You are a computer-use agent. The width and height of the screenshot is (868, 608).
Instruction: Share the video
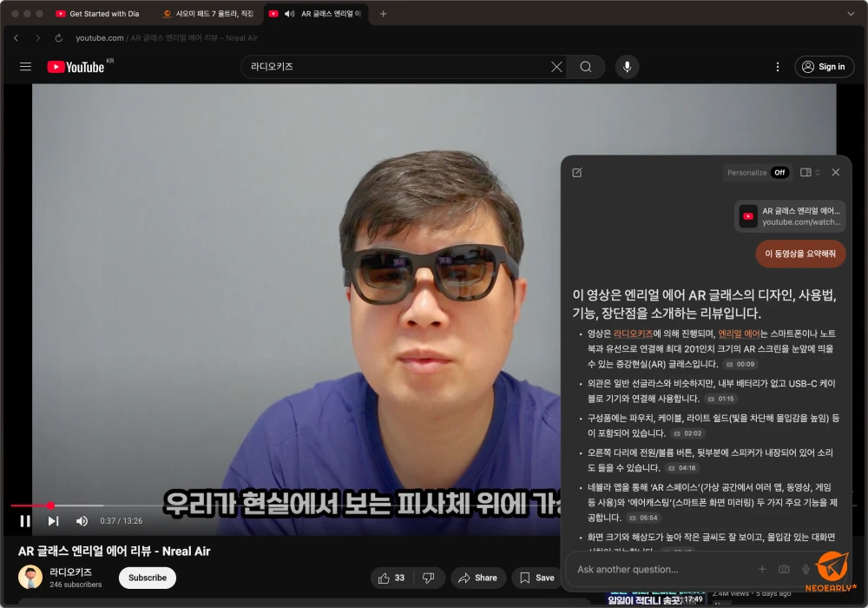pos(477,578)
